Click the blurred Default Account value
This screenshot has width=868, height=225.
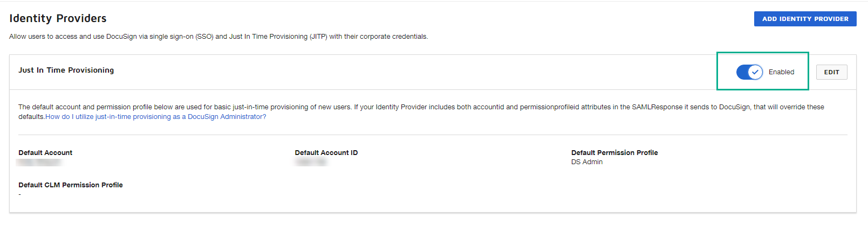coord(39,162)
